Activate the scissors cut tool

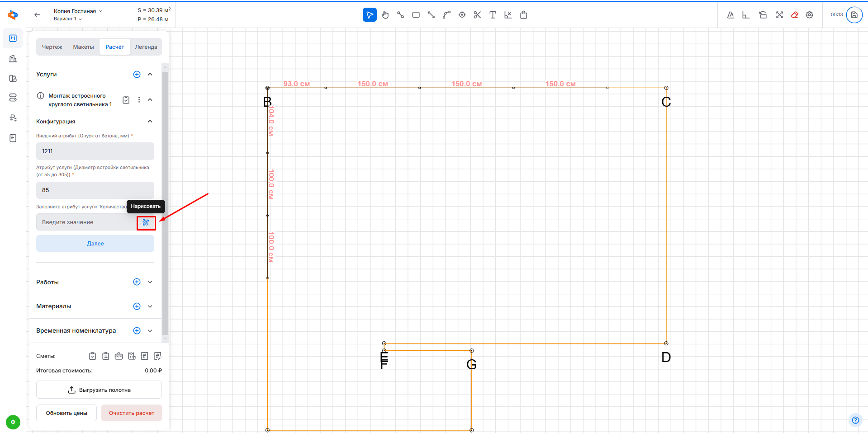tap(477, 15)
